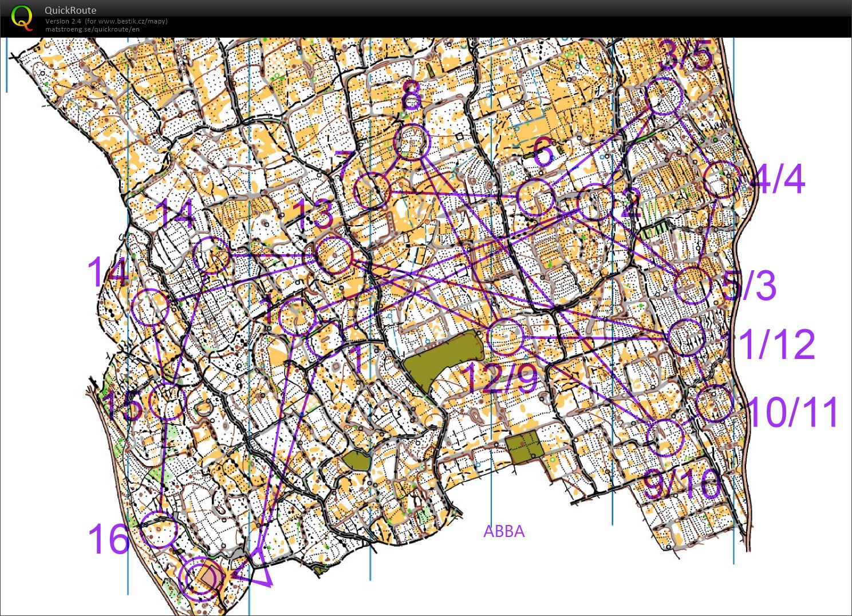Open the matstroeng.se/quickroute/en link

coord(92,29)
